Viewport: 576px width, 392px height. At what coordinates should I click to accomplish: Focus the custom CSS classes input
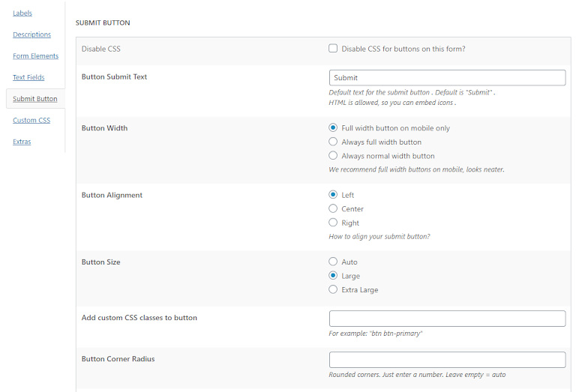coord(447,319)
